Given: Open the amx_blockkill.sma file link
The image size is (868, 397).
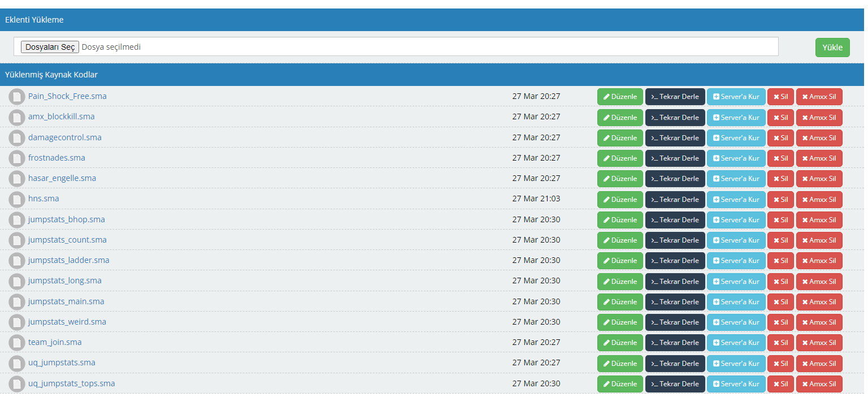Looking at the screenshot, I should pyautogui.click(x=62, y=116).
